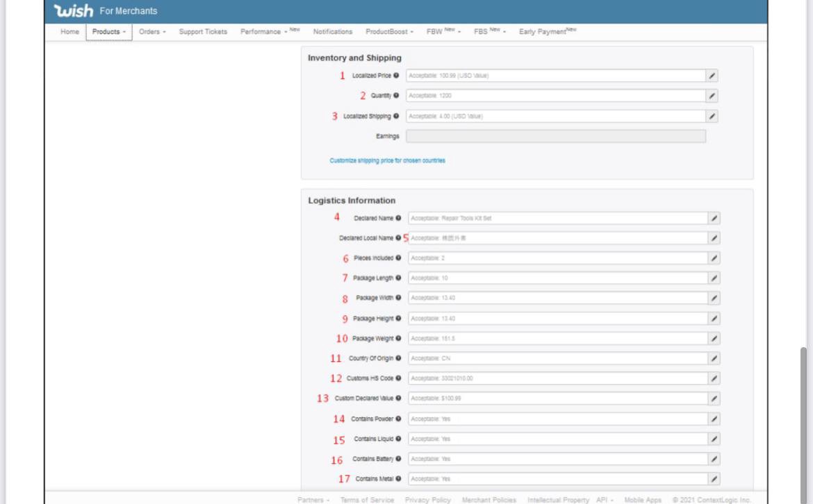Click the pencil icon for Custom Declared Value
813x504 pixels.
(714, 398)
